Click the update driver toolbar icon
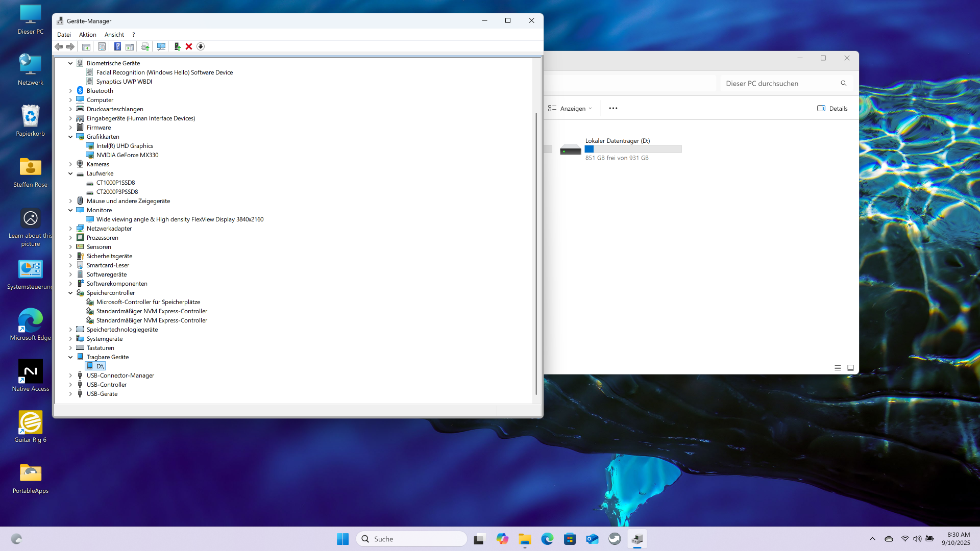The height and width of the screenshot is (551, 980). coord(145,46)
